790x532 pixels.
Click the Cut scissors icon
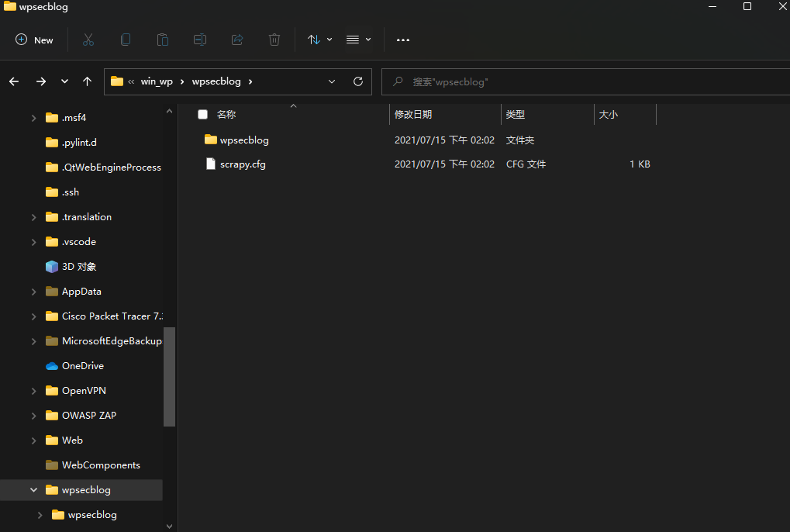[88, 40]
